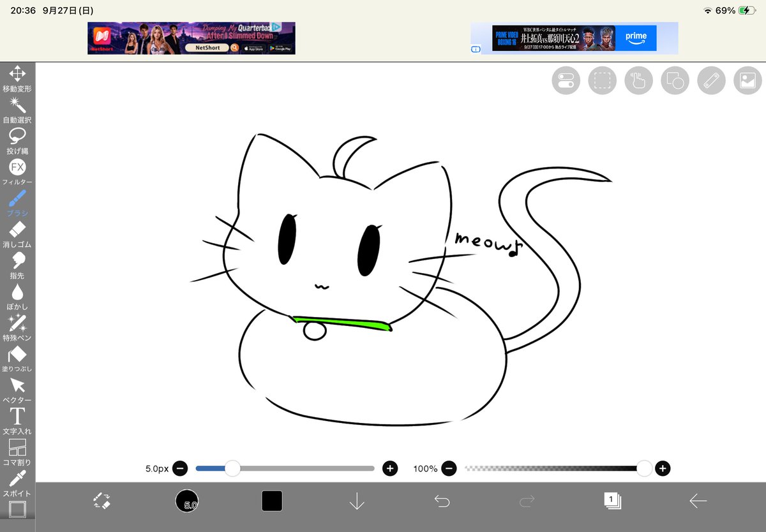Open the ruler tool button

(711, 80)
